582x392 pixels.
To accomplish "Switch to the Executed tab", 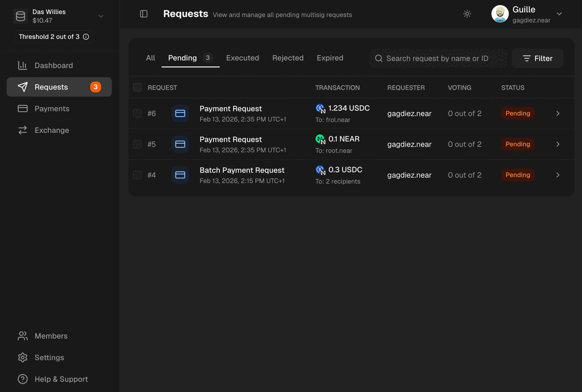I will click(x=243, y=58).
